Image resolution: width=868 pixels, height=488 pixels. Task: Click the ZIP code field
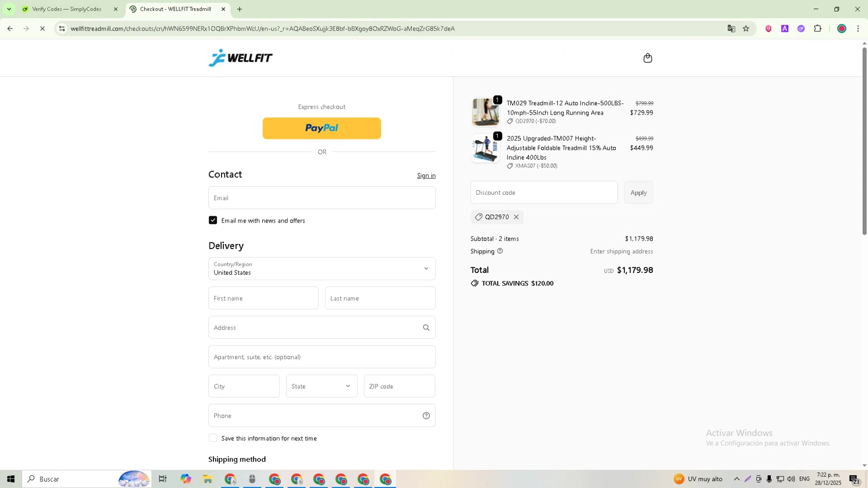point(400,386)
